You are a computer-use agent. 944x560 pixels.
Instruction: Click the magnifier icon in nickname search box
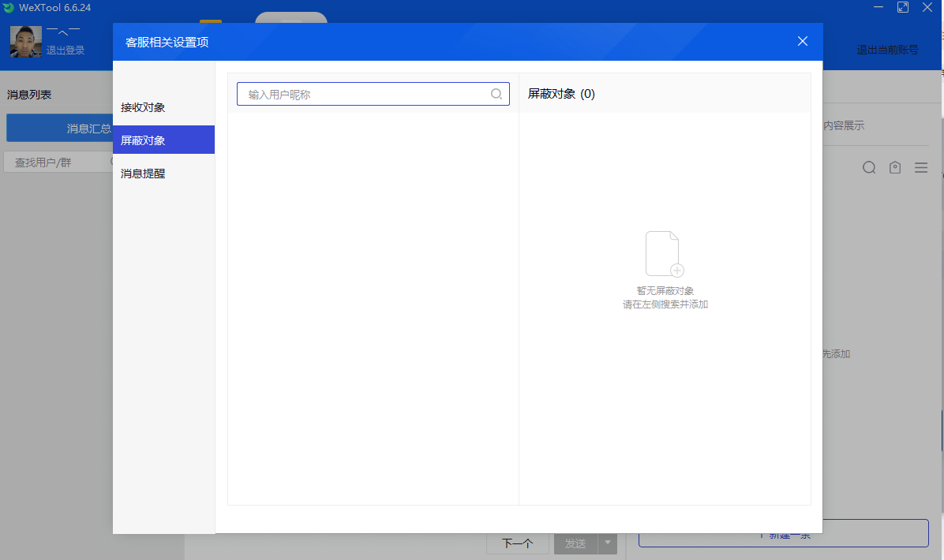(496, 94)
